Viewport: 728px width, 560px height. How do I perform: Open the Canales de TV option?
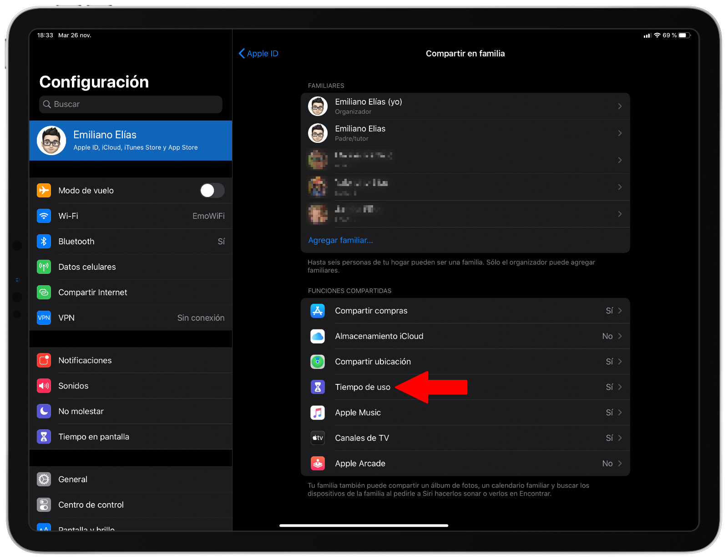[465, 438]
